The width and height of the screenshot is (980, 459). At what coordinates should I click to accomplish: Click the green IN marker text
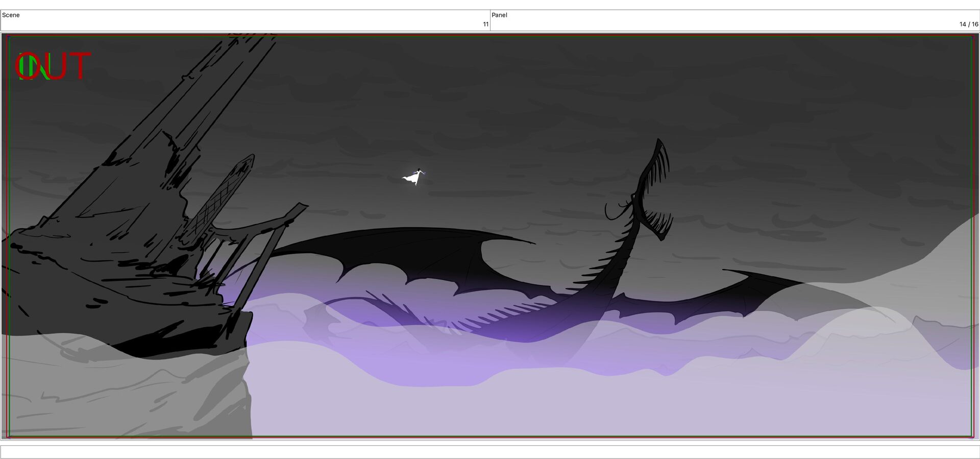(x=34, y=67)
